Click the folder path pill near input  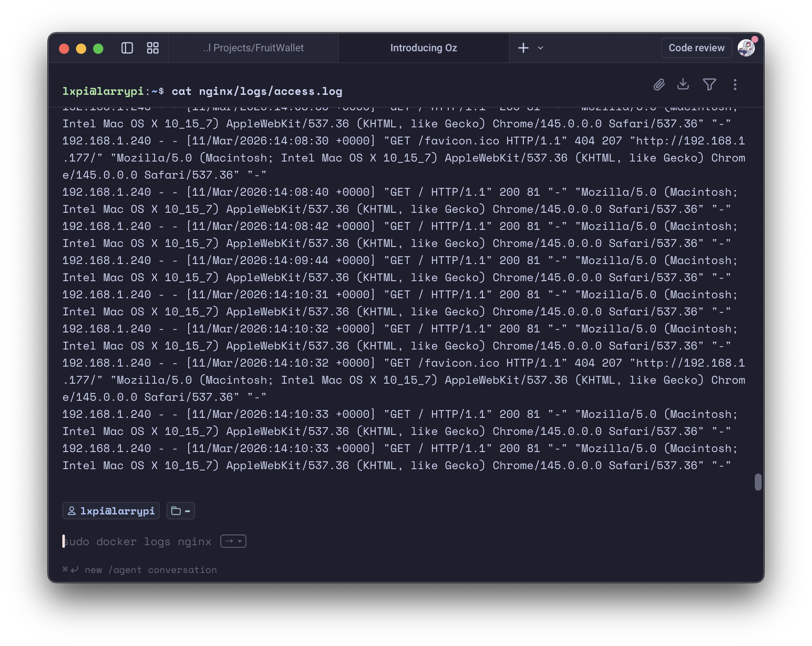(180, 511)
